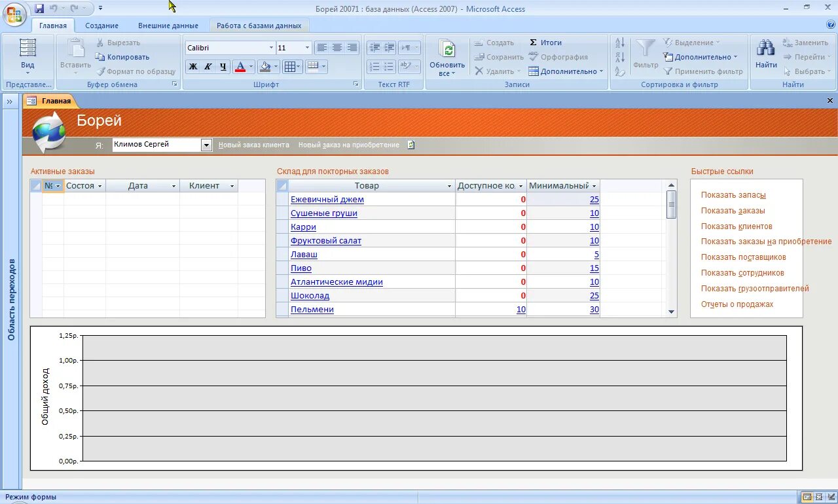The image size is (838, 504).
Task: Click gridlines icon
Action: click(289, 67)
